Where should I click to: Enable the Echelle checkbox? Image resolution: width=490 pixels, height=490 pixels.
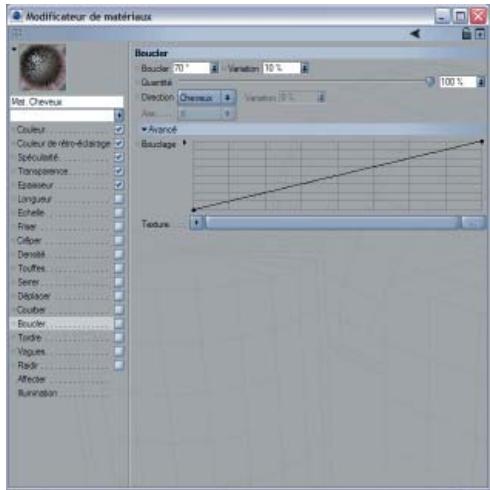tap(119, 213)
